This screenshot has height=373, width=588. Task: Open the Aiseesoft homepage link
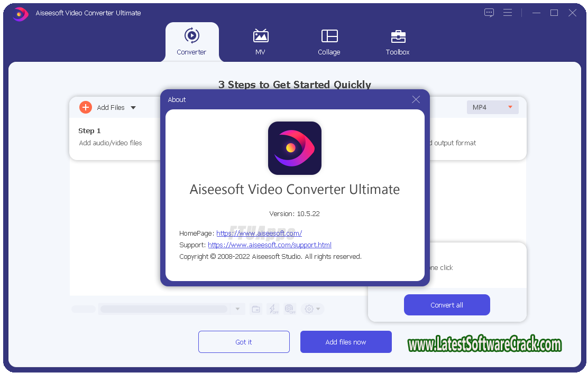click(x=259, y=233)
